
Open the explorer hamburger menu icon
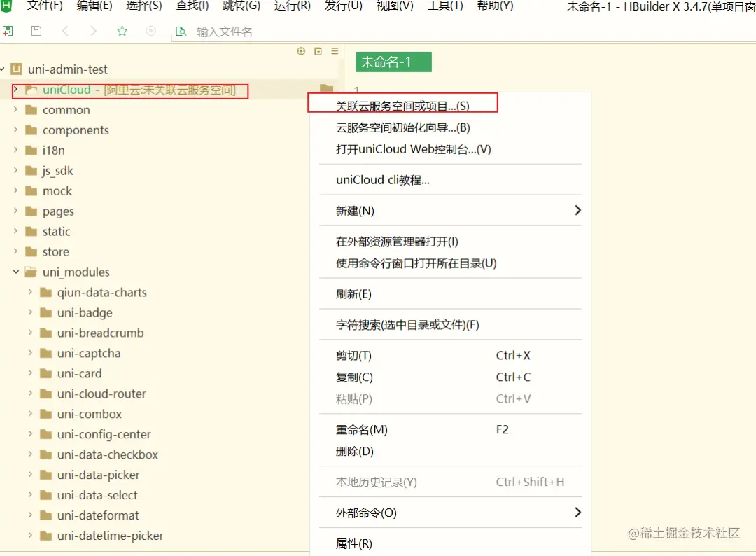pos(334,51)
